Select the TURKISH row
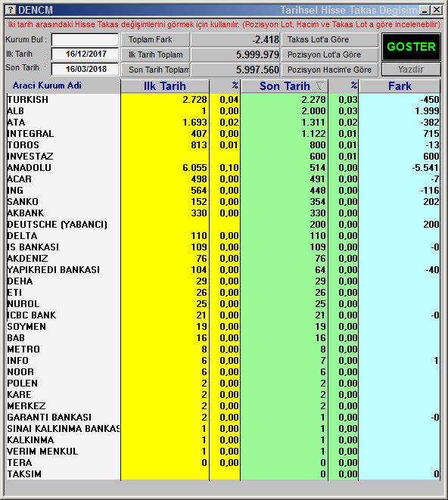The image size is (448, 500). 223,100
